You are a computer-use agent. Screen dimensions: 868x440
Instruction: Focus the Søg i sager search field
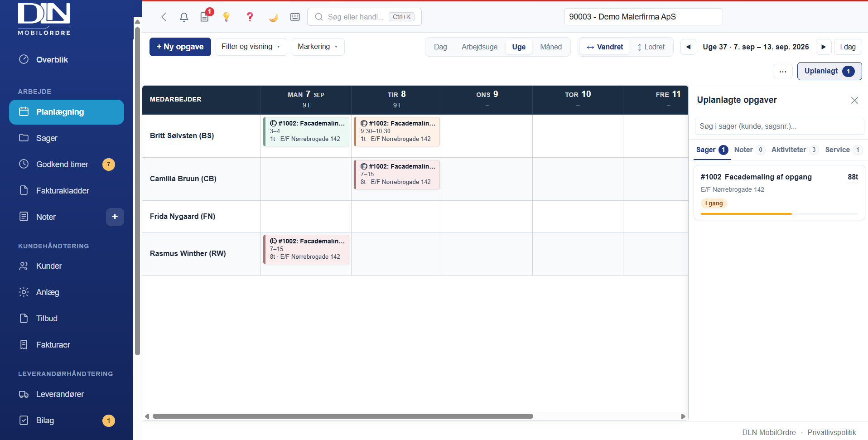779,126
